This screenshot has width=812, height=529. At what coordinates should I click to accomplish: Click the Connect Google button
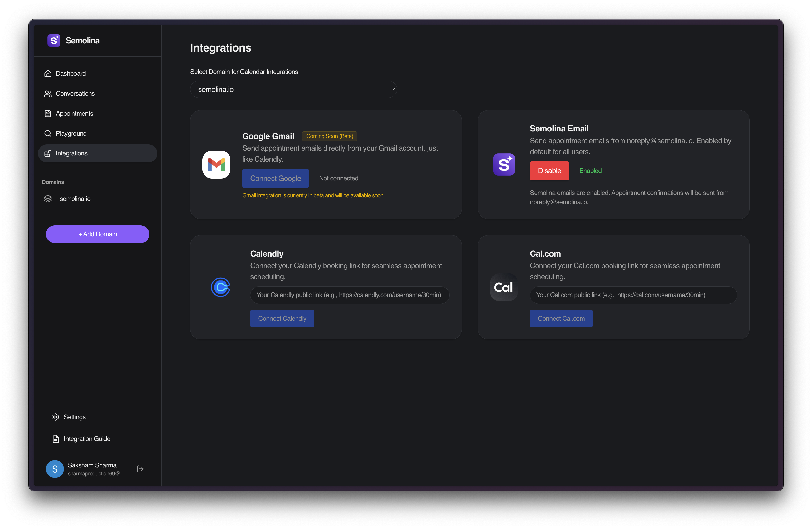(x=276, y=178)
